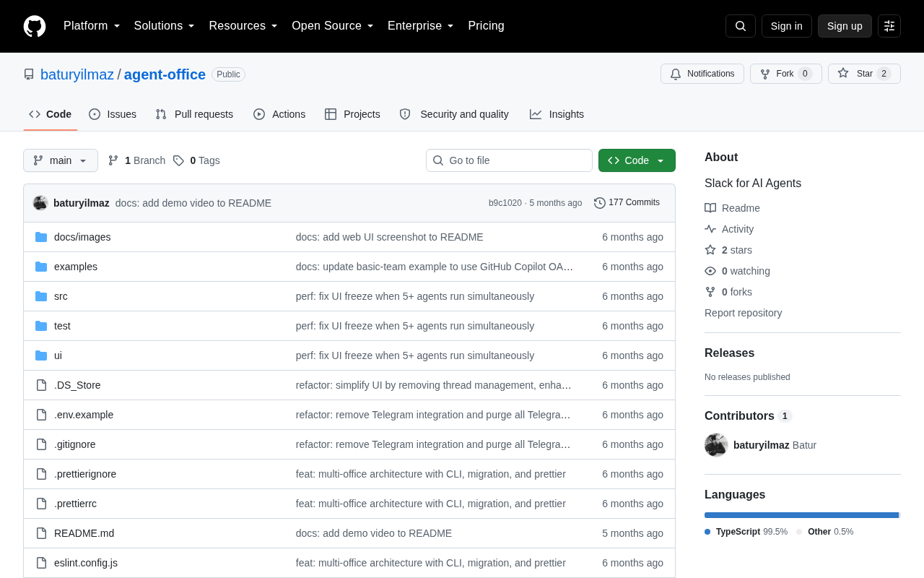Open the .prettierrc file

click(x=75, y=504)
